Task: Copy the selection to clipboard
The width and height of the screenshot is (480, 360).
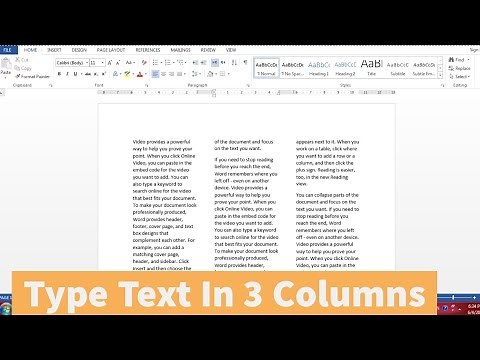Action: 23,68
